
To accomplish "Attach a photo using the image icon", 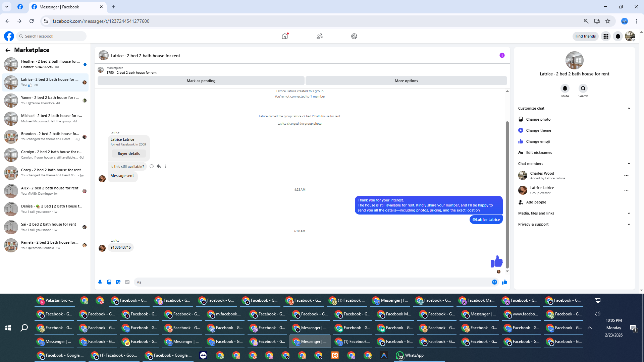I will pos(109,282).
